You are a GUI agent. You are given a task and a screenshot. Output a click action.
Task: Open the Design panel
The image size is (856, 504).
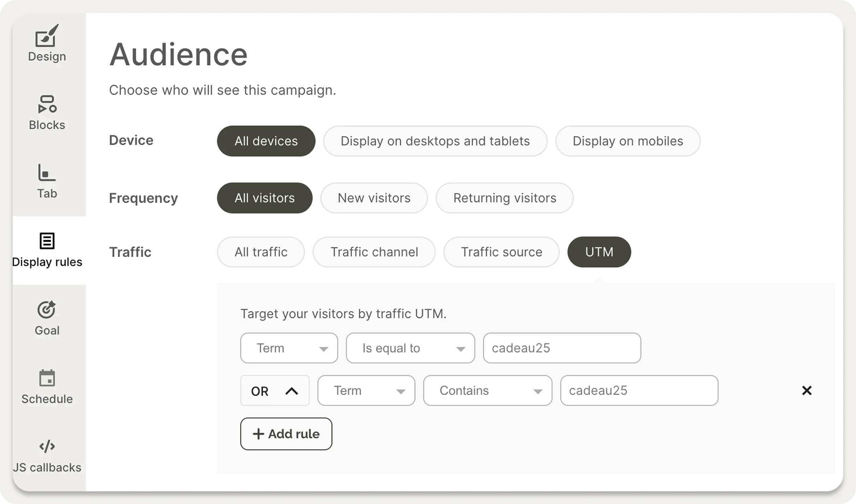point(47,43)
